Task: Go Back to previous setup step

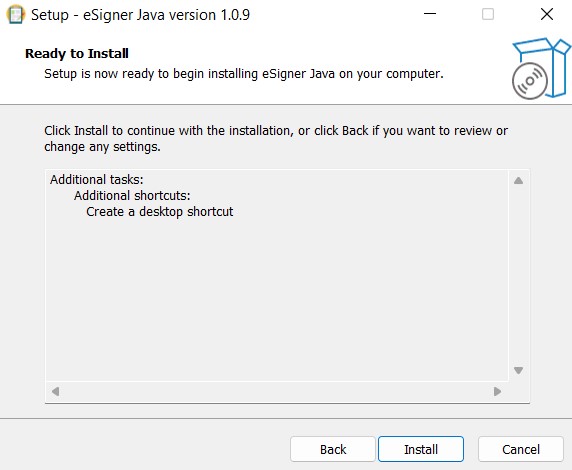Action: [x=333, y=449]
